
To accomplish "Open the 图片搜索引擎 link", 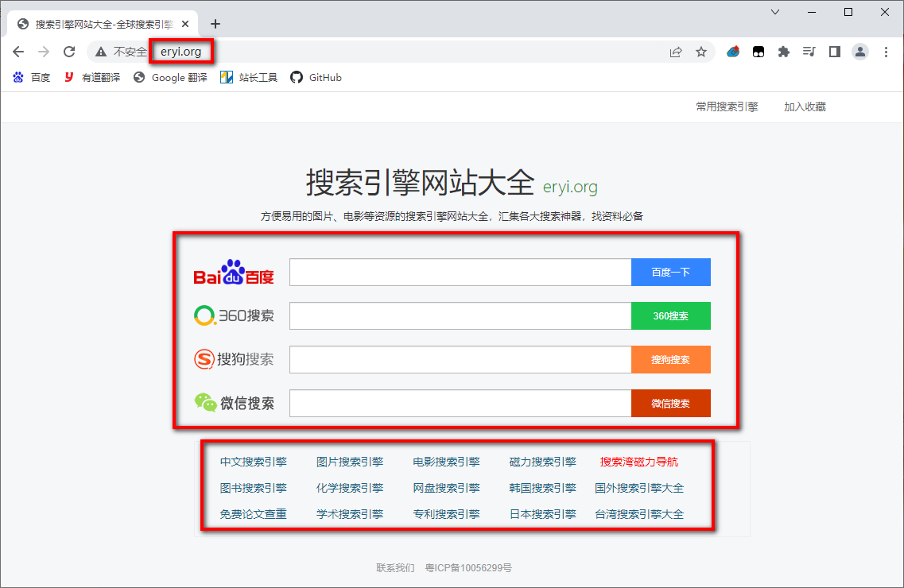I will pos(350,462).
